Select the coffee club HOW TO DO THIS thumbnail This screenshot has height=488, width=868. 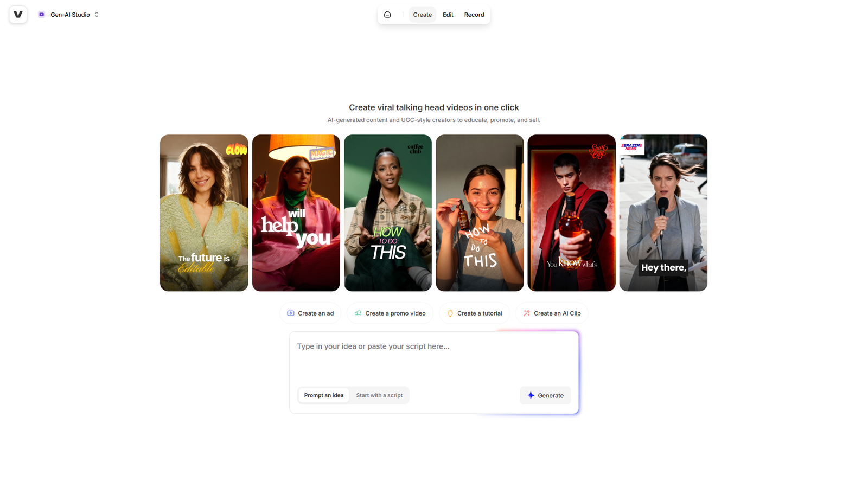coord(388,213)
